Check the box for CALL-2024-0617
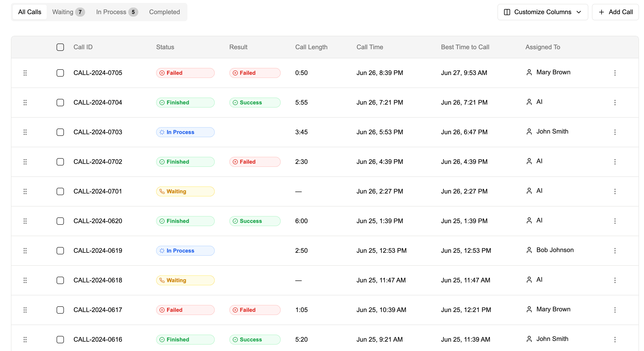 (x=60, y=310)
